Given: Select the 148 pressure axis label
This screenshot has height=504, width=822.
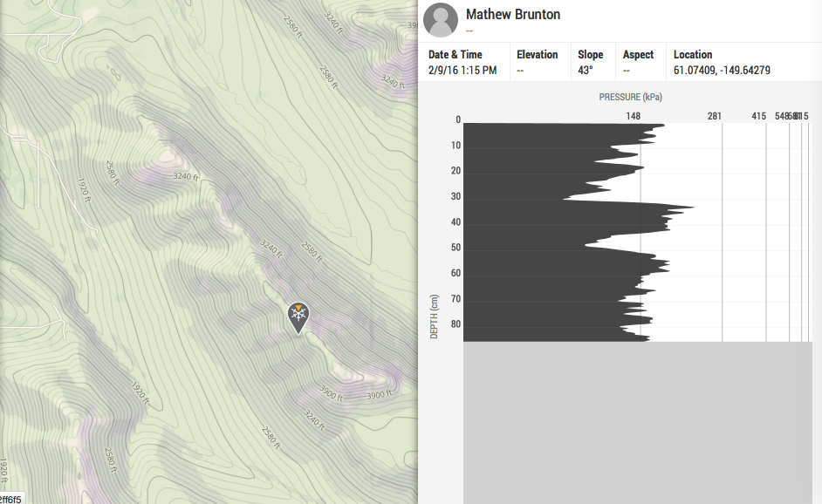Looking at the screenshot, I should (634, 116).
